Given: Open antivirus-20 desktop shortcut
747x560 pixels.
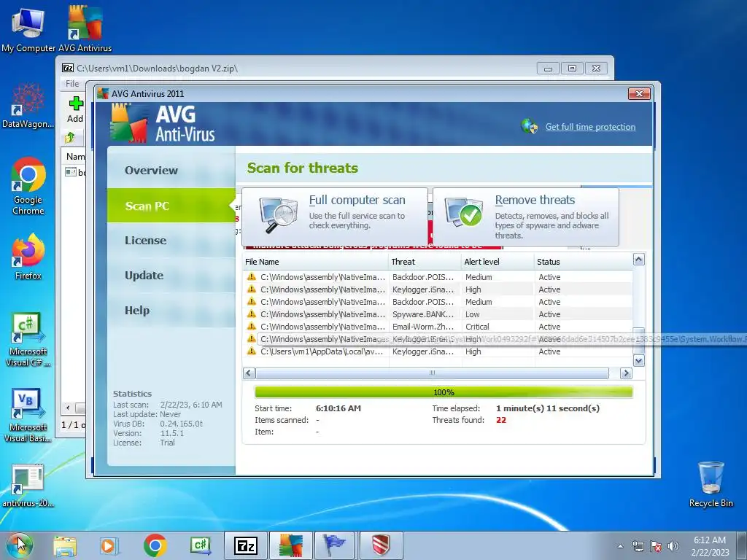Looking at the screenshot, I should pyautogui.click(x=28, y=486).
